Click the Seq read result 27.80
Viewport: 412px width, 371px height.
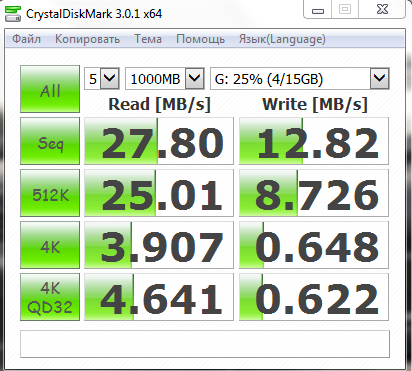(159, 141)
